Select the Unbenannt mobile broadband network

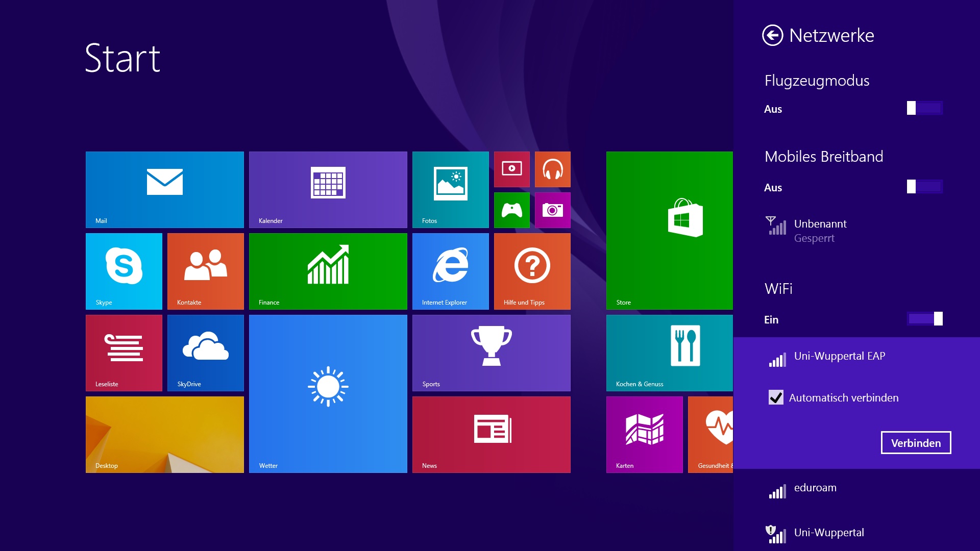(x=856, y=231)
